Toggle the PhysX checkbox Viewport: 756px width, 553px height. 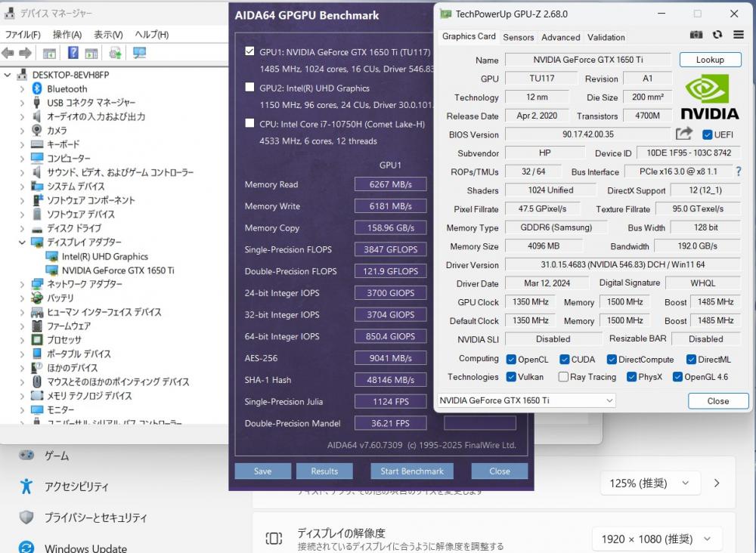(631, 377)
